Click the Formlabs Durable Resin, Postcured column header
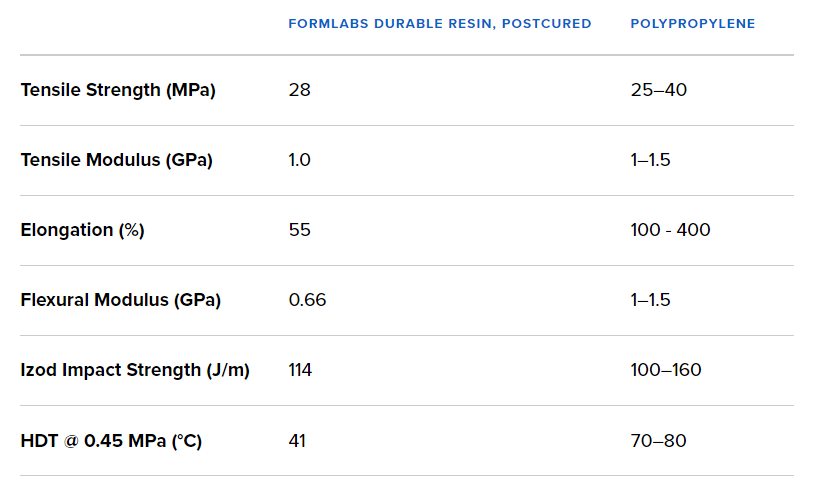 (x=439, y=23)
